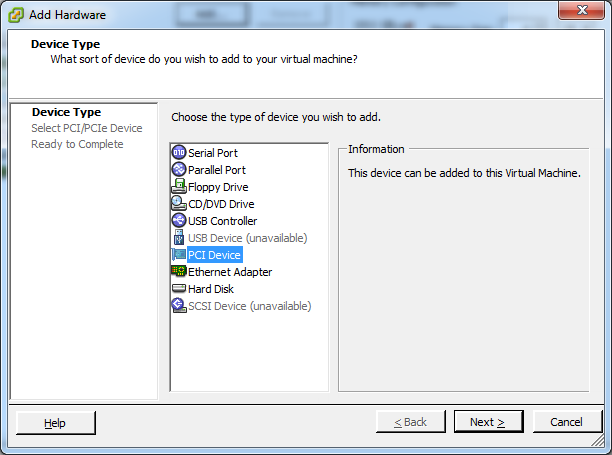Select USB Controller label in list
The height and width of the screenshot is (455, 612).
tap(222, 221)
